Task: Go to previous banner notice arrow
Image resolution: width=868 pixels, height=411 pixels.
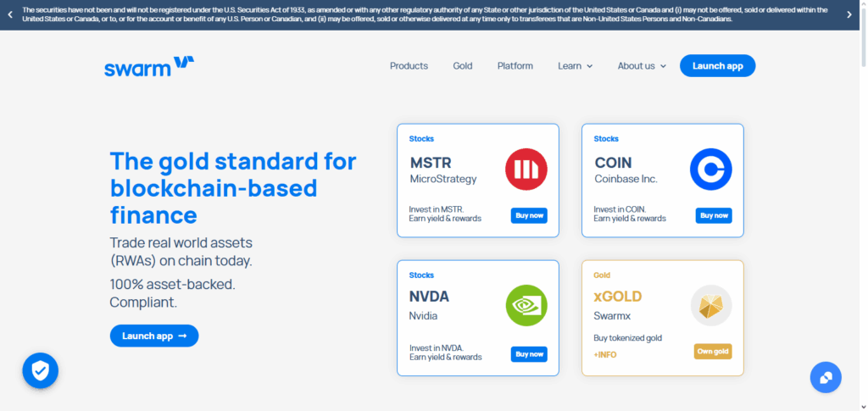Action: click(x=10, y=14)
